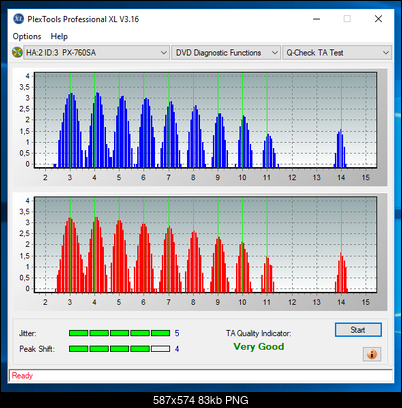The image size is (402, 408).
Task: Click the Jitter level bar indicator
Action: (119, 333)
